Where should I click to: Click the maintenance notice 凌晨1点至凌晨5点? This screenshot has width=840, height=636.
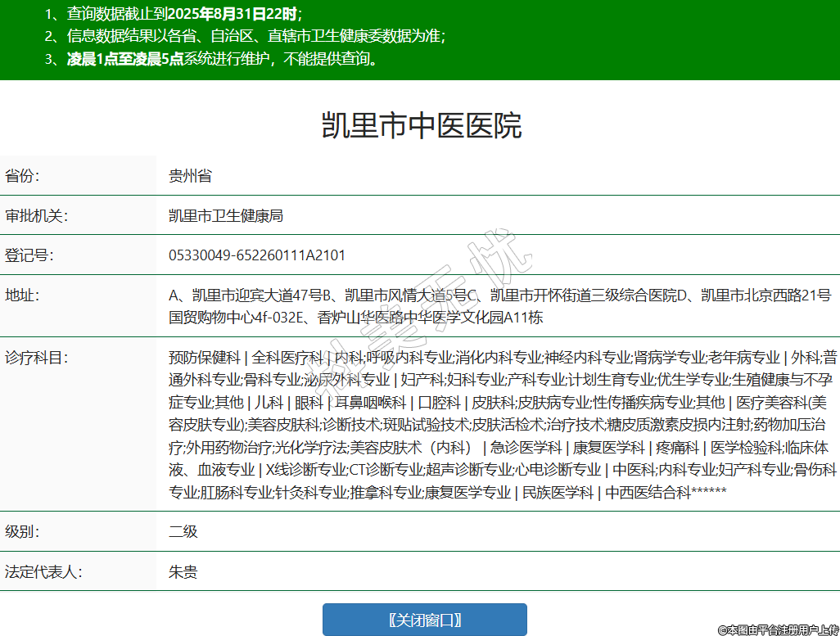[125, 59]
